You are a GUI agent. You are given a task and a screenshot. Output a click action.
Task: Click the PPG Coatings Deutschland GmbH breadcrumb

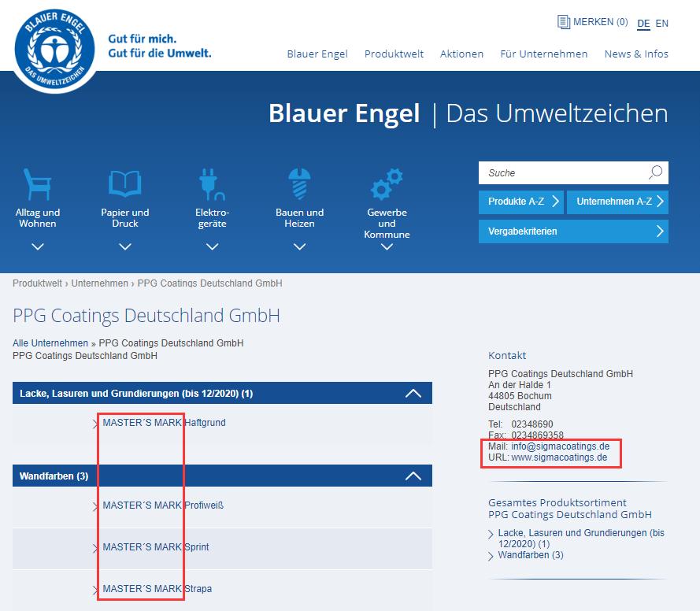point(209,283)
